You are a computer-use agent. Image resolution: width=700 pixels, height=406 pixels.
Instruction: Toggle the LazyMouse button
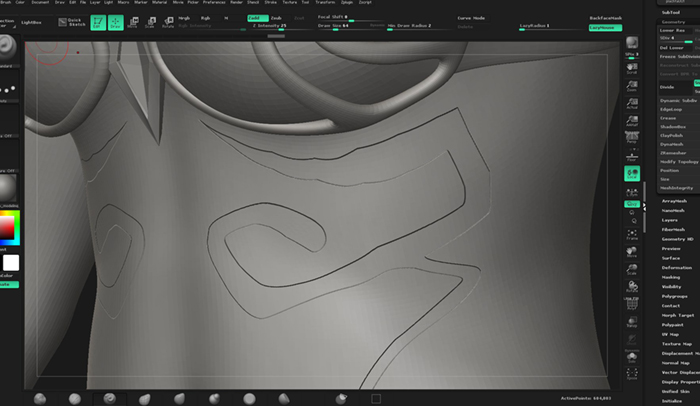pyautogui.click(x=605, y=28)
